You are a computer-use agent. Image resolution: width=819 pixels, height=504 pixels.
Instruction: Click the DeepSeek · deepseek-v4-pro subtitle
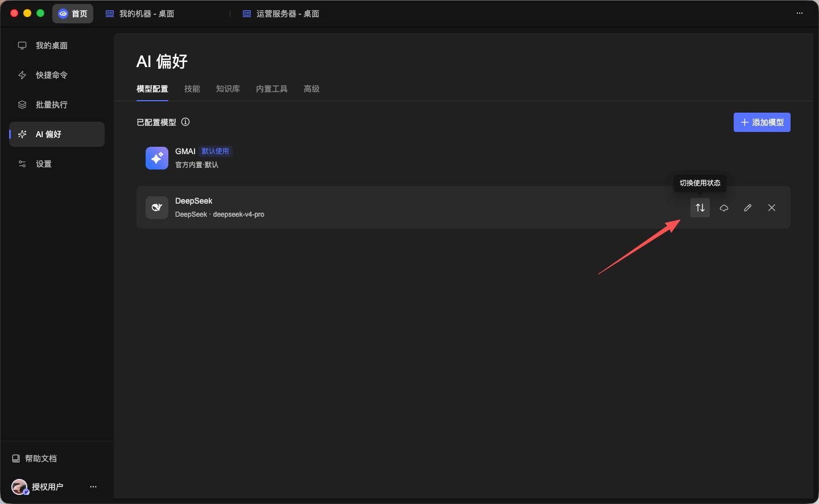click(x=220, y=214)
